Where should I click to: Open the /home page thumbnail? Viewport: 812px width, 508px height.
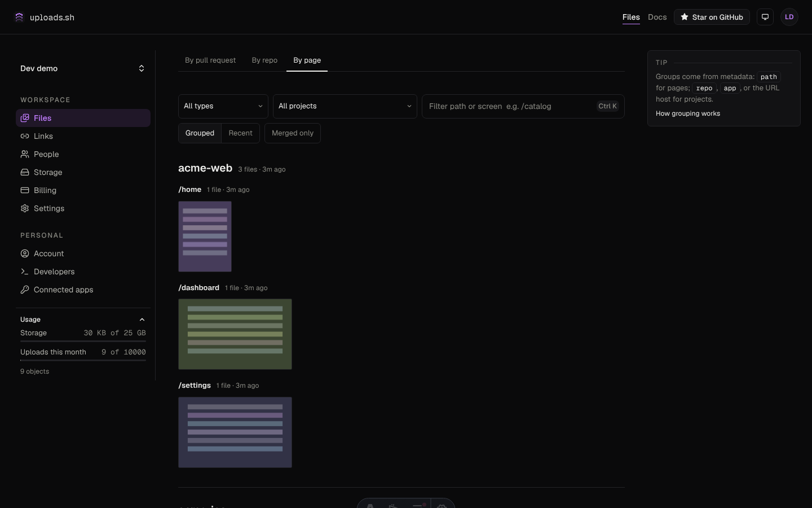tap(205, 237)
